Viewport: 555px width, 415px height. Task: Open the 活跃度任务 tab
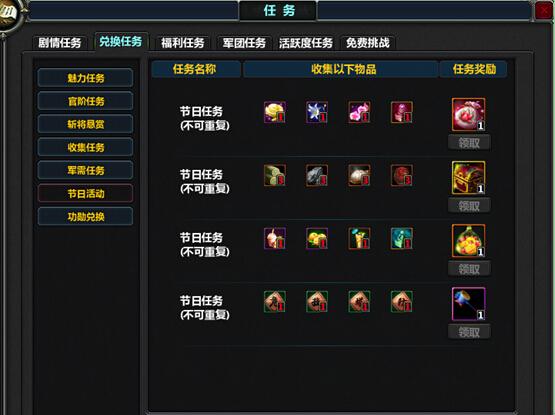coord(306,43)
